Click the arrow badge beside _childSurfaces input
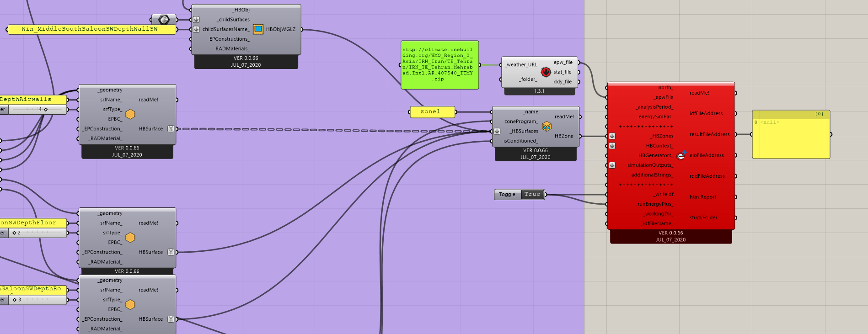The image size is (868, 334). [x=196, y=20]
